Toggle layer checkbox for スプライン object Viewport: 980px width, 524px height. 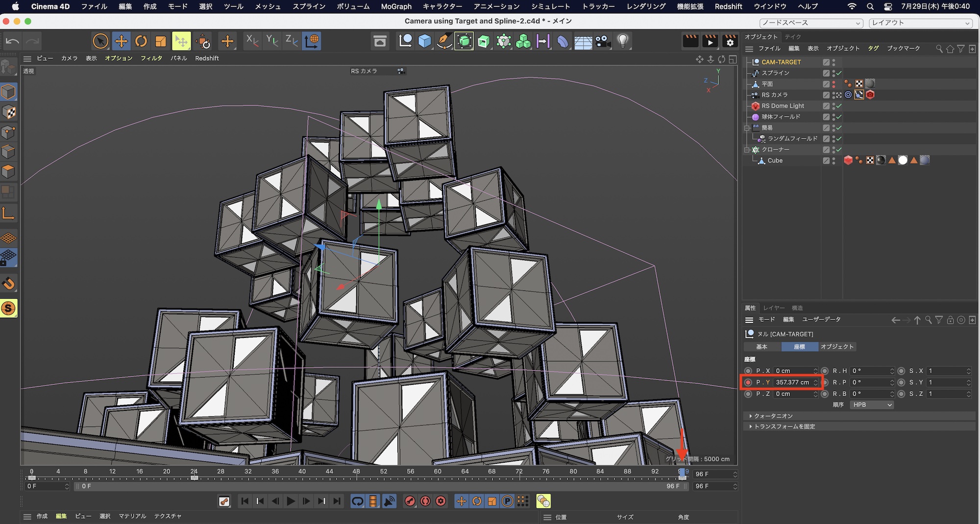pyautogui.click(x=826, y=73)
